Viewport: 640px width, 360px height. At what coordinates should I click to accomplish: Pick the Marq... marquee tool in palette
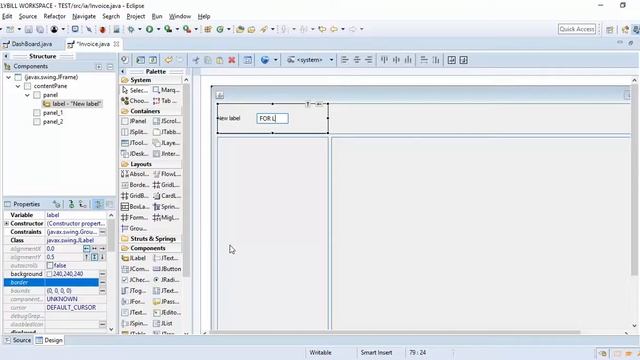point(166,90)
